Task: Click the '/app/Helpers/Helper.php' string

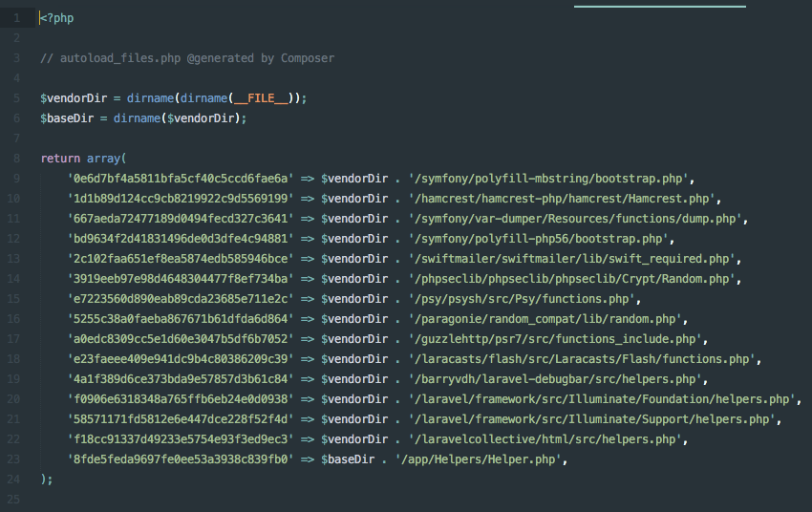Action: click(479, 459)
